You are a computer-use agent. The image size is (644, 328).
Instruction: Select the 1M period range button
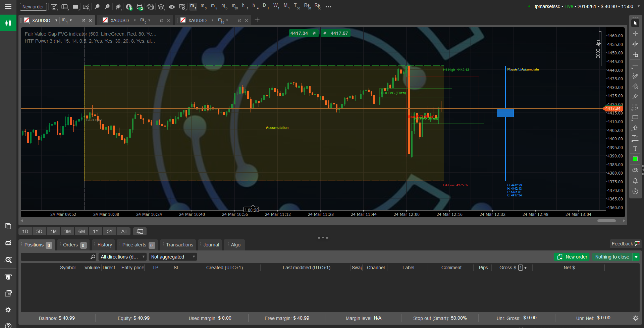click(x=53, y=231)
